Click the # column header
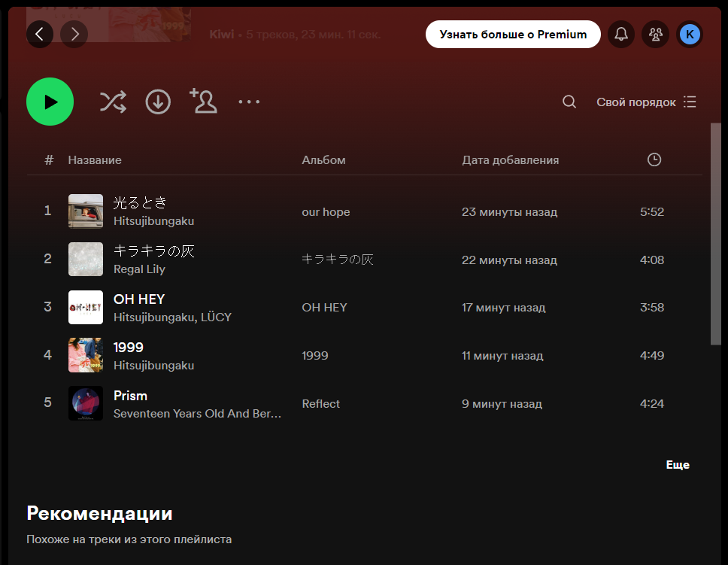The width and height of the screenshot is (728, 565). 49,159
